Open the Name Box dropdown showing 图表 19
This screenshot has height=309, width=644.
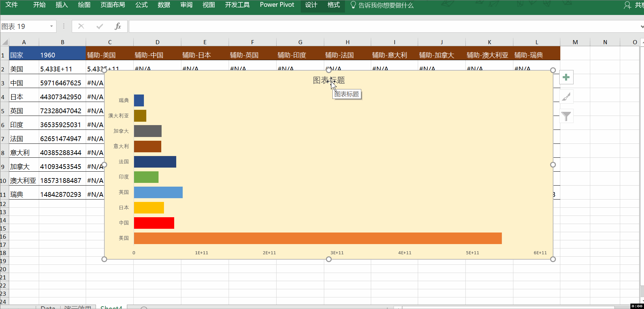click(51, 26)
